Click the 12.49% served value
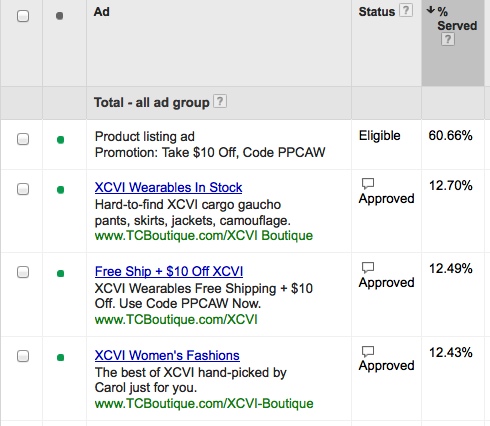 [450, 268]
